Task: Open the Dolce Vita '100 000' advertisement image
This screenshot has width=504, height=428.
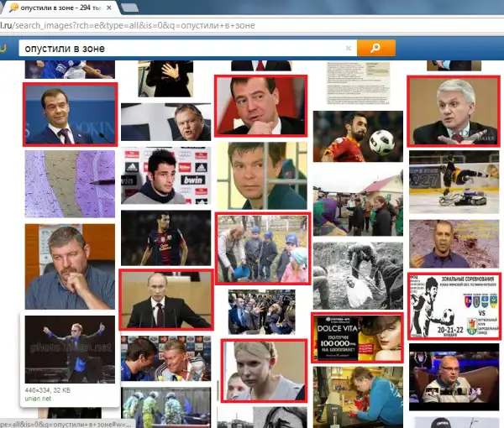Action: [x=357, y=337]
